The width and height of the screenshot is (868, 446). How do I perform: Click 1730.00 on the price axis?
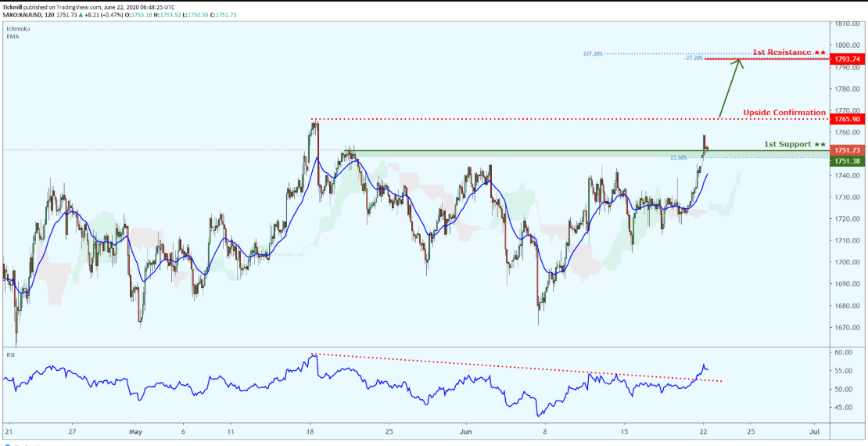click(848, 197)
